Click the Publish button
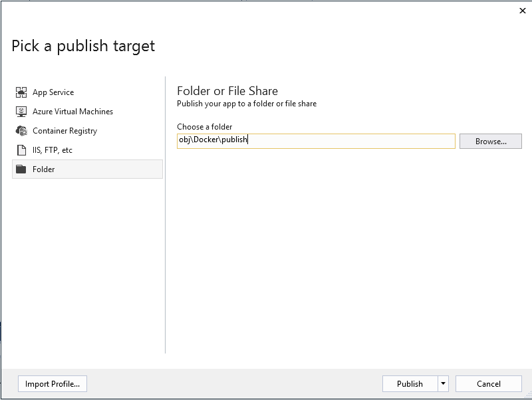Screen dimensions: 532x400 [x=410, y=384]
